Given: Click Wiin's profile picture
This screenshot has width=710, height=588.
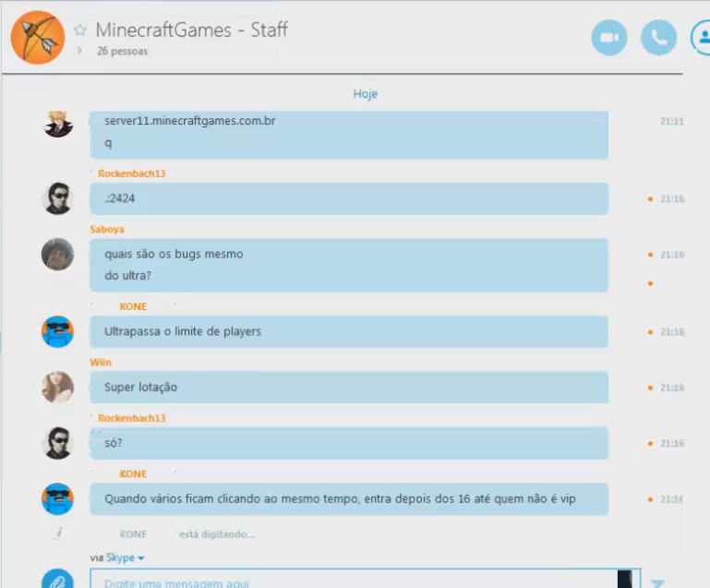Looking at the screenshot, I should 57,388.
